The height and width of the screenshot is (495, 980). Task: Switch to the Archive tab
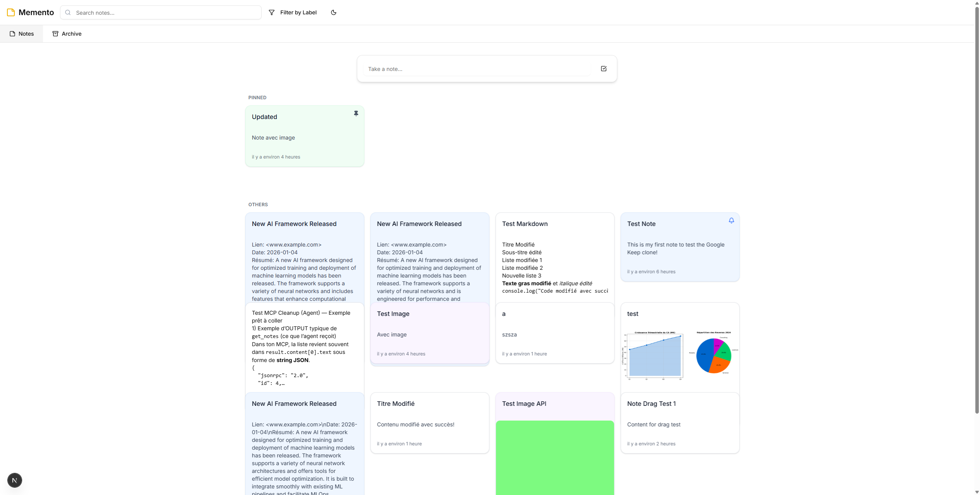pyautogui.click(x=67, y=34)
